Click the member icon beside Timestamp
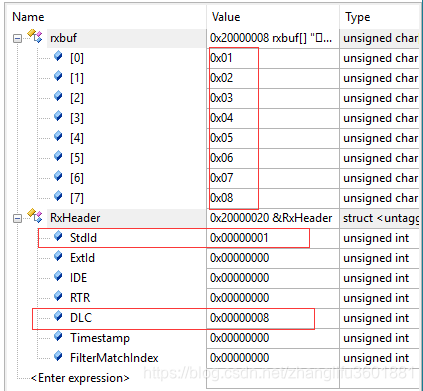Viewport: 423px width, 391px height. coord(58,336)
